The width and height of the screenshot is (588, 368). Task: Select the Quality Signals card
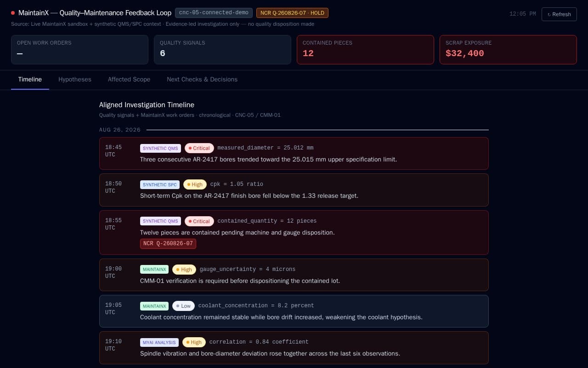pyautogui.click(x=222, y=50)
